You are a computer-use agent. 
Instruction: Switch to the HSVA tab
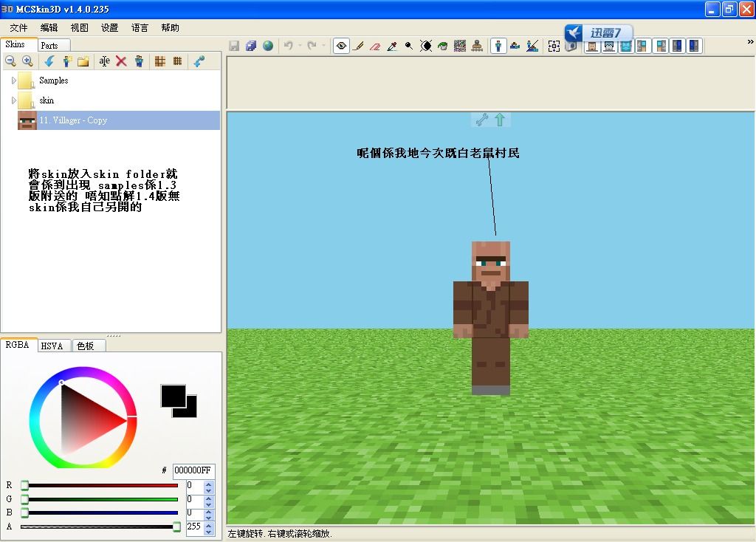[52, 346]
